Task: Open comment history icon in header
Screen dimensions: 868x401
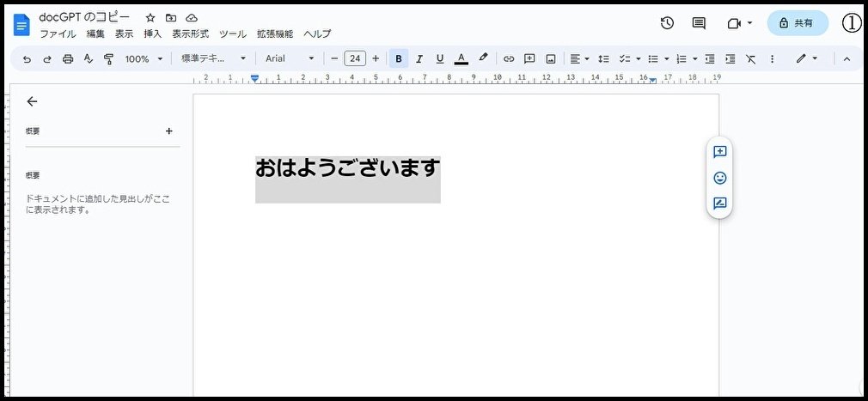Action: [700, 22]
